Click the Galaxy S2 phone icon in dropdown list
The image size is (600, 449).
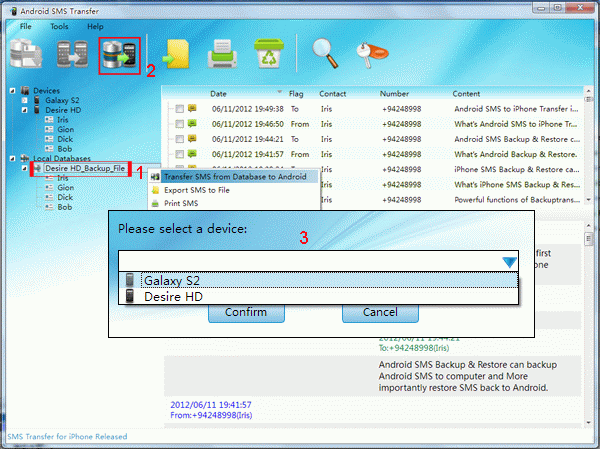[130, 280]
